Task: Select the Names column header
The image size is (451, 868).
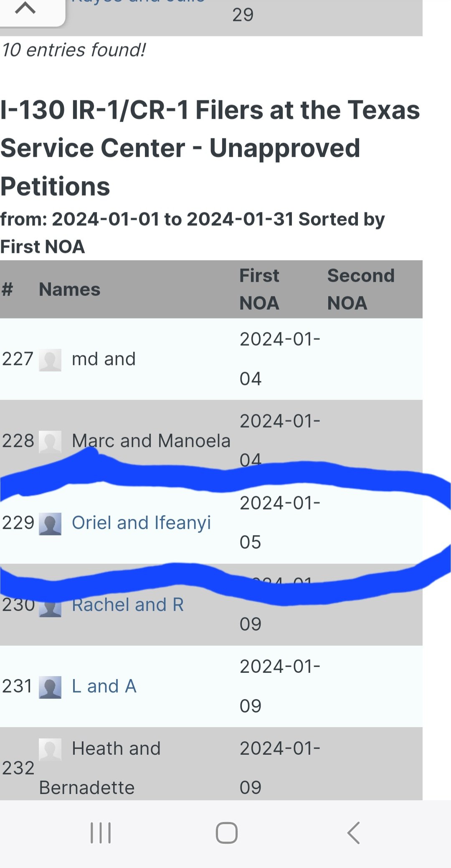Action: point(69,289)
